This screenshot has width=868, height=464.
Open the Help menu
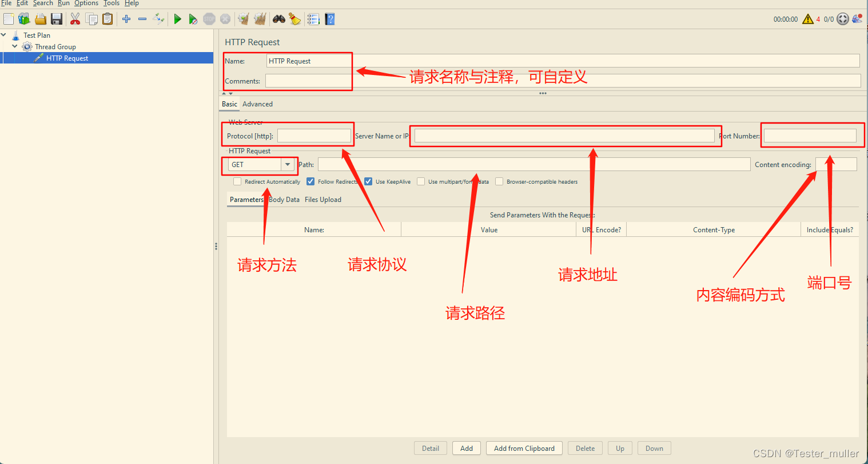[x=132, y=3]
